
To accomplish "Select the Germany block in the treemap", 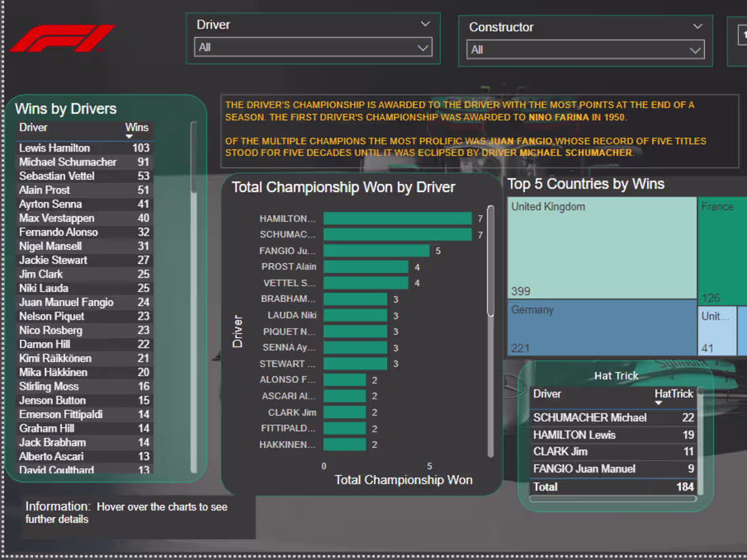I will [601, 328].
